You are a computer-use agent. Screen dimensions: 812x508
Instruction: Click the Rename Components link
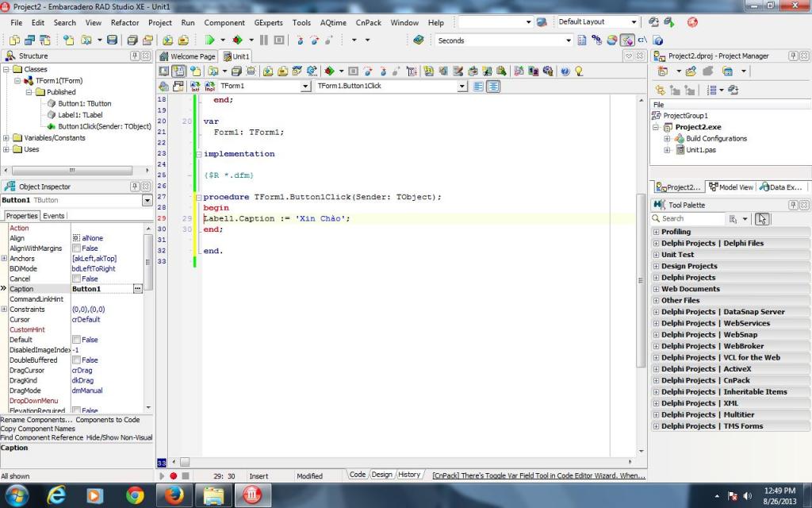point(36,420)
